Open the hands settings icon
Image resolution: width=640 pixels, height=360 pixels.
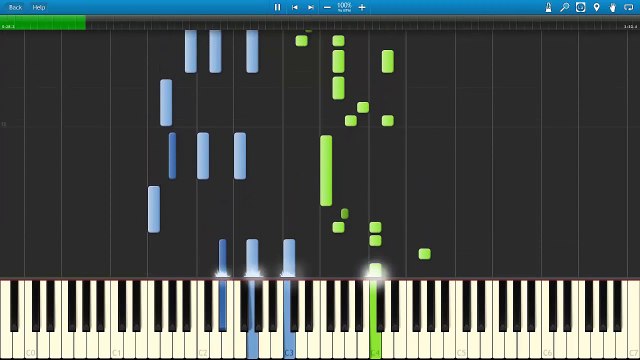click(x=613, y=7)
